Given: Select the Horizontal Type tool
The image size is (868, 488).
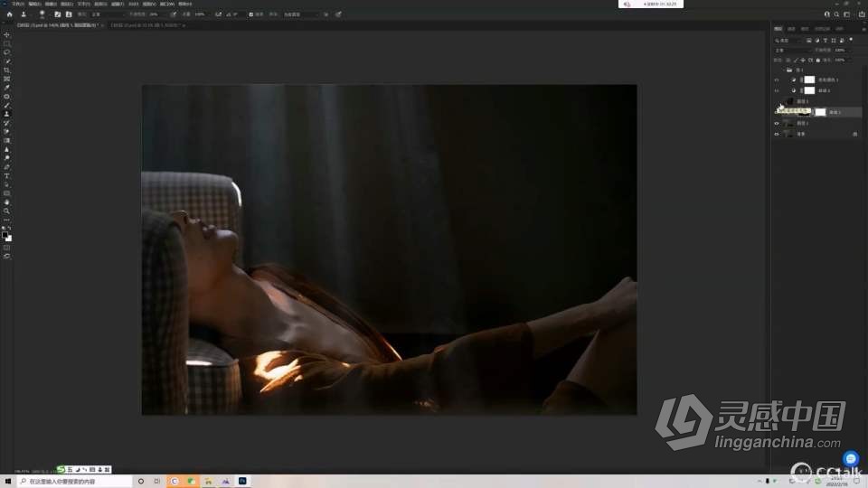Looking at the screenshot, I should 6,176.
